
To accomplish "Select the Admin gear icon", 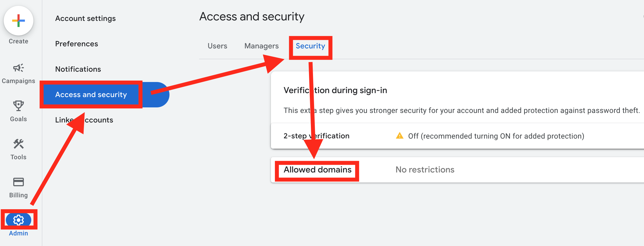I will coord(19,220).
